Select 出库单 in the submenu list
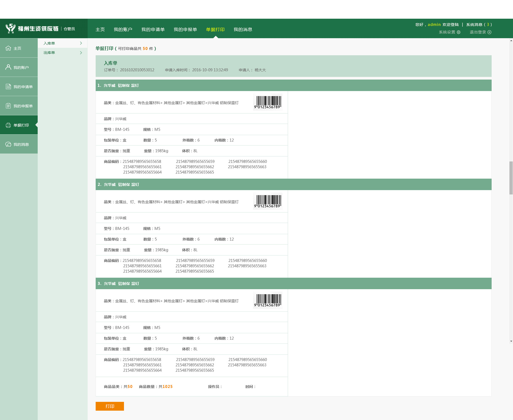The height and width of the screenshot is (420, 513). click(63, 53)
